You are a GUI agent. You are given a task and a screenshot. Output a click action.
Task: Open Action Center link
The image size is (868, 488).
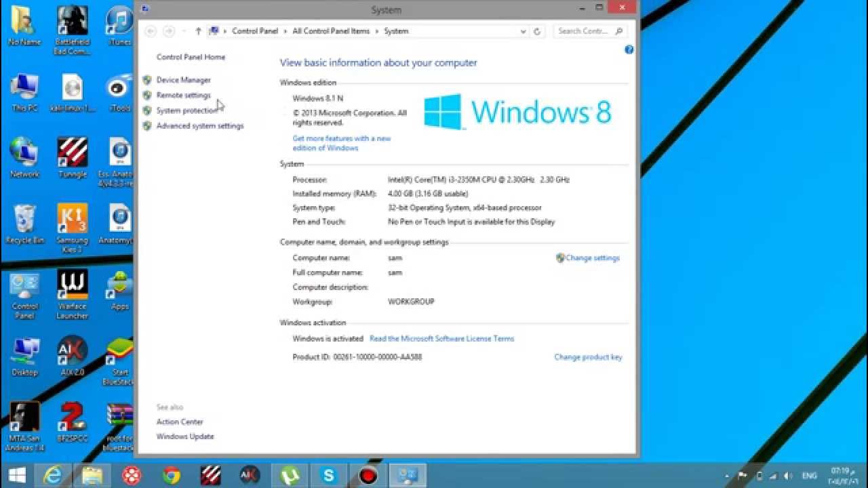pyautogui.click(x=180, y=422)
